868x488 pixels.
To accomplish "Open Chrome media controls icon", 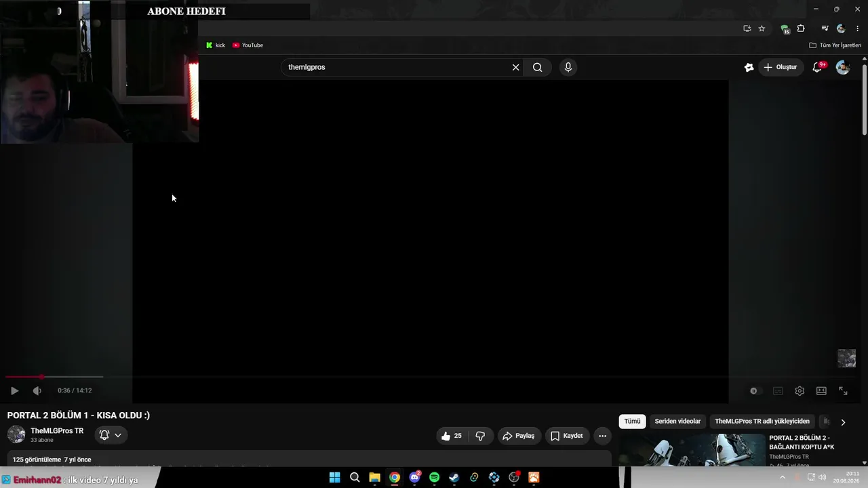I will click(x=825, y=28).
